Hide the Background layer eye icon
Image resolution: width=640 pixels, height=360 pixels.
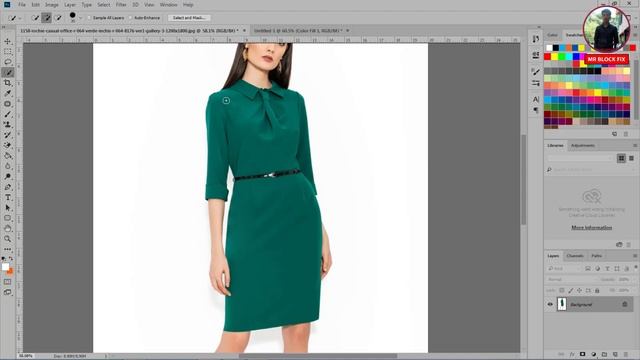click(x=550, y=304)
